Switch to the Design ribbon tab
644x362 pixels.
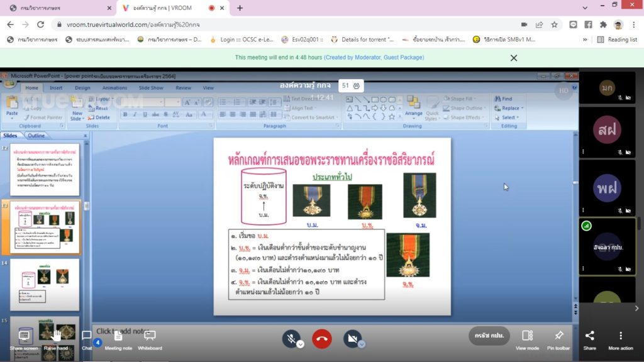pyautogui.click(x=82, y=88)
